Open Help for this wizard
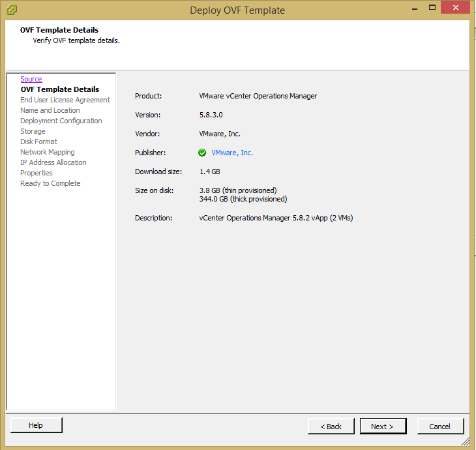The height and width of the screenshot is (450, 476). (x=36, y=425)
